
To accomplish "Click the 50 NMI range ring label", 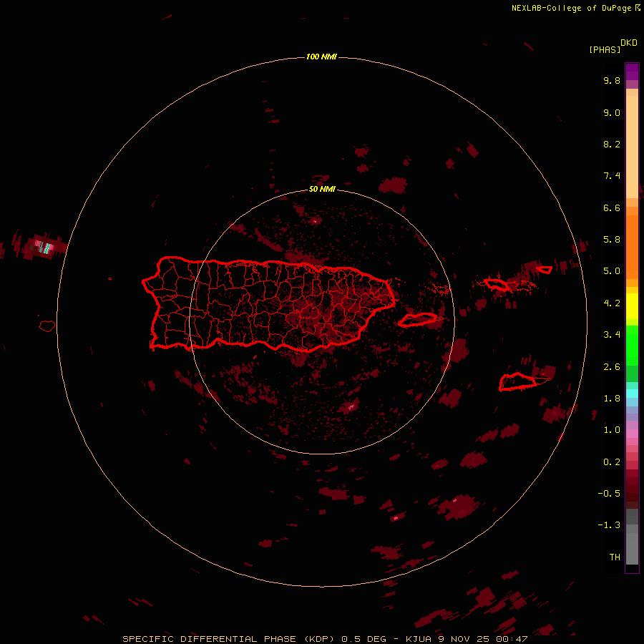I will click(x=322, y=190).
